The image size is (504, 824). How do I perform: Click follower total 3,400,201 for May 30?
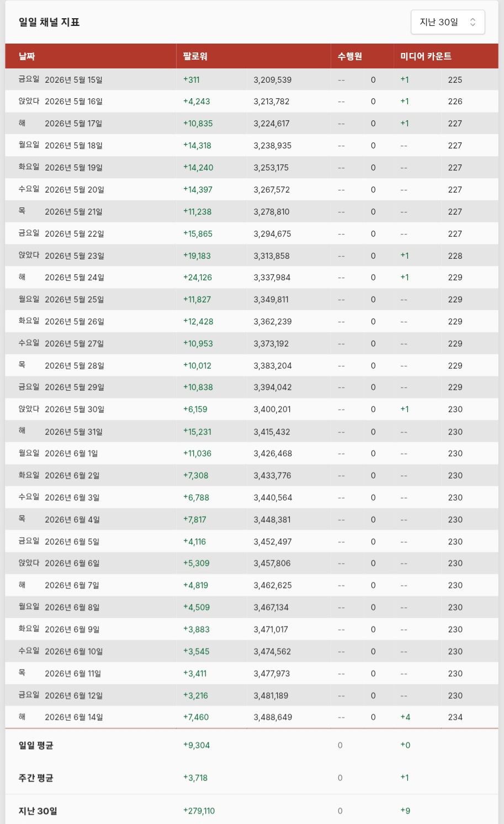[272, 410]
